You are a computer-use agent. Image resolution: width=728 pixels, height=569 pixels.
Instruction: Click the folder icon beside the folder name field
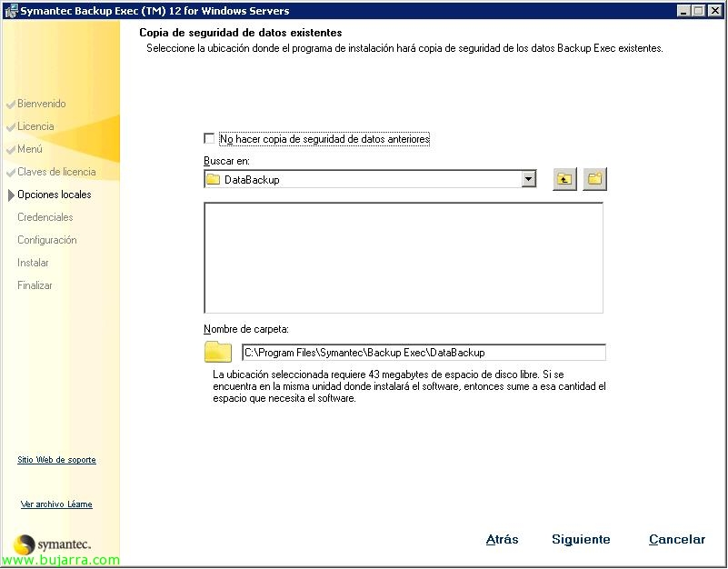pyautogui.click(x=218, y=352)
